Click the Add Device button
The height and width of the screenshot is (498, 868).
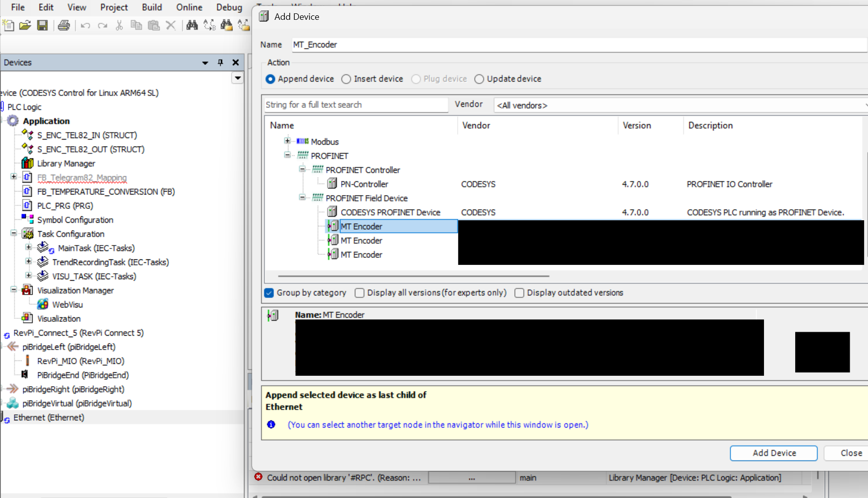click(773, 453)
